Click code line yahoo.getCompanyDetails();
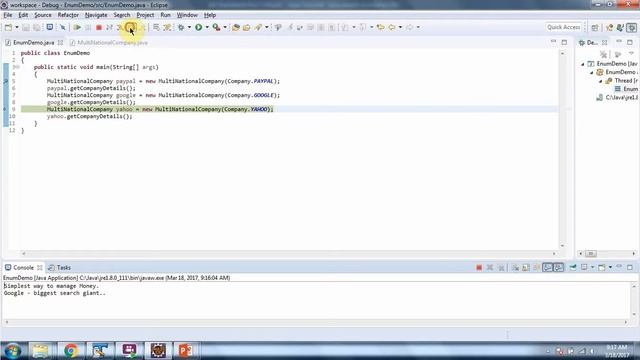Image resolution: width=640 pixels, height=360 pixels. (89, 116)
